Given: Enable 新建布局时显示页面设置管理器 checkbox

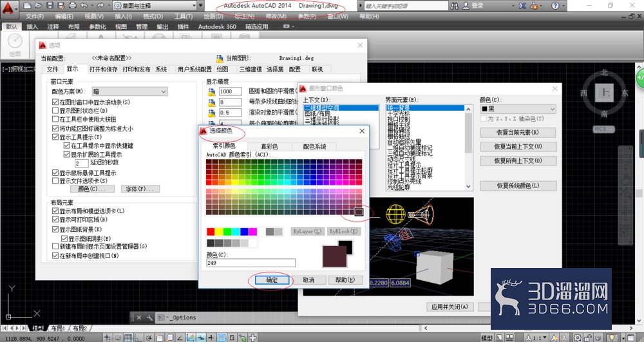Looking at the screenshot, I should point(55,246).
